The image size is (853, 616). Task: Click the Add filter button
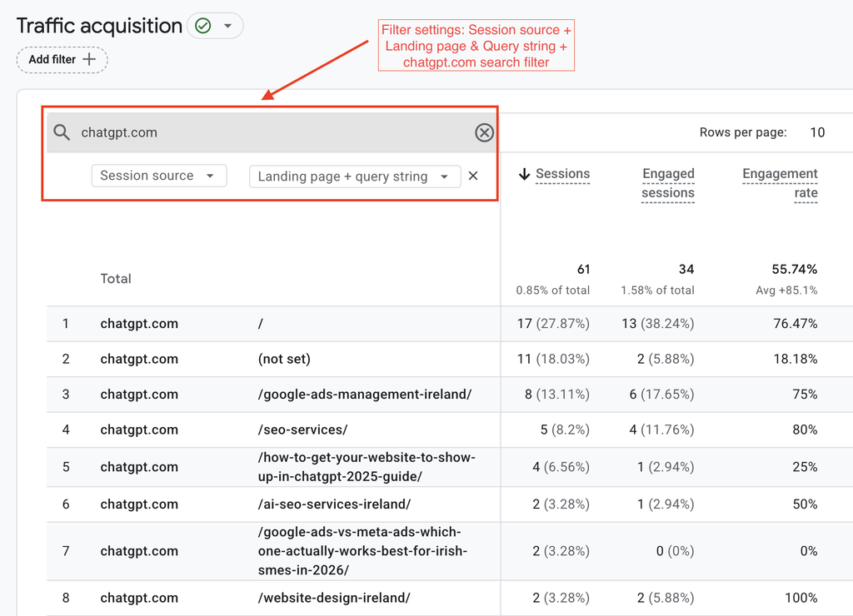click(x=62, y=60)
